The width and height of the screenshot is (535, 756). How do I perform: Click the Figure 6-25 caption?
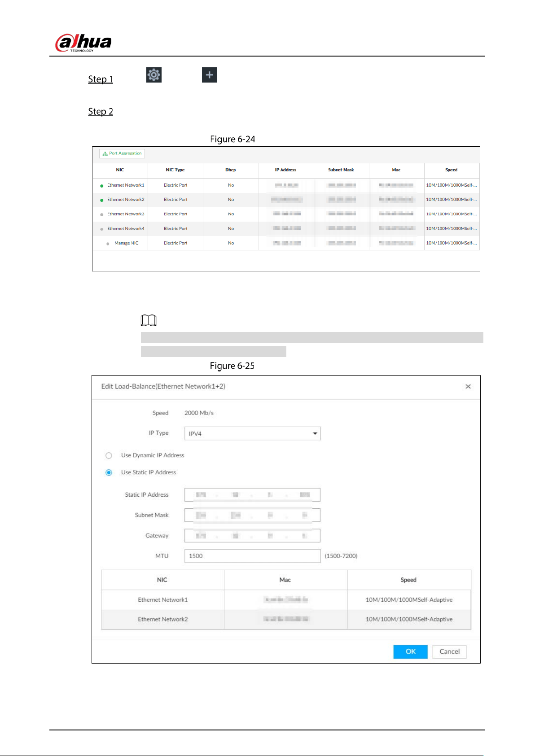pyautogui.click(x=232, y=366)
